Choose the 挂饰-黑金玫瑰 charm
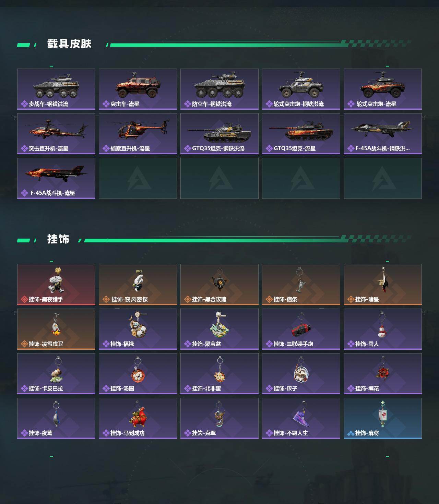439x504 pixels. click(219, 285)
